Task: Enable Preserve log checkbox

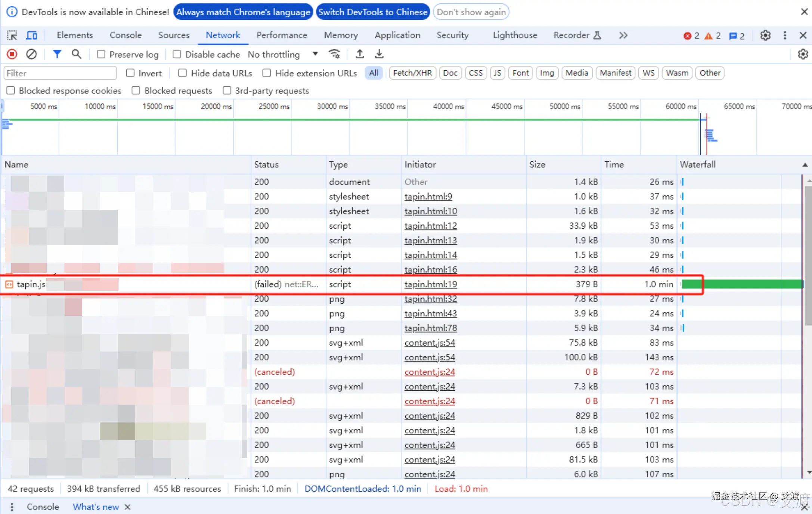Action: coord(101,55)
